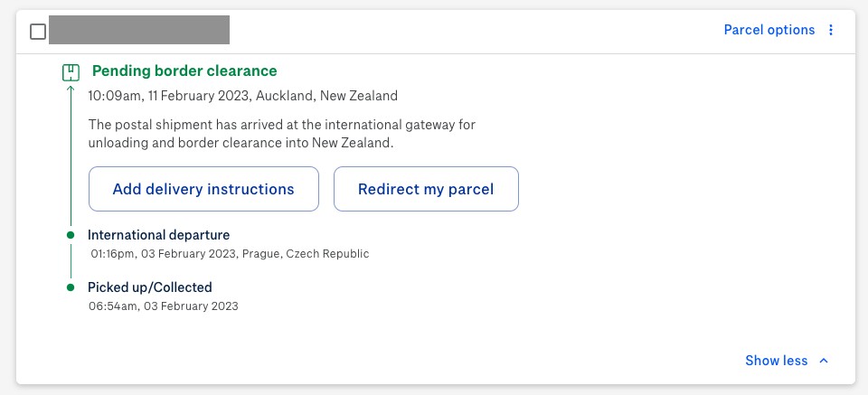This screenshot has height=395, width=868.
Task: Open Parcel options menu
Action: point(769,30)
